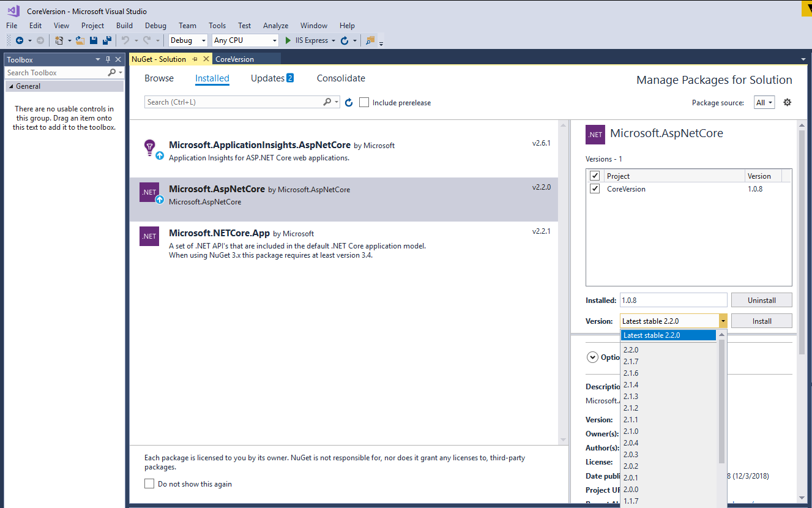The height and width of the screenshot is (508, 812).
Task: Click the Install button
Action: click(x=761, y=320)
